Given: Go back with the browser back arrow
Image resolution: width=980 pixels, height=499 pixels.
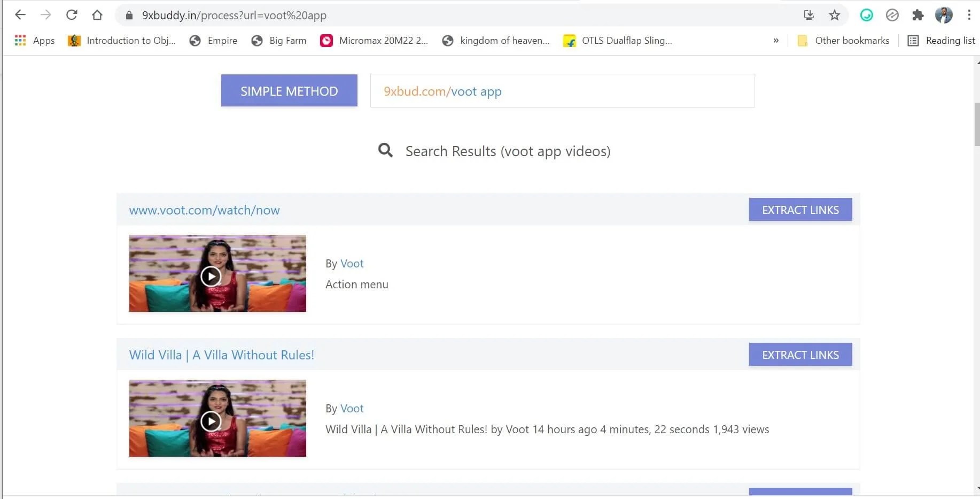Looking at the screenshot, I should point(20,15).
